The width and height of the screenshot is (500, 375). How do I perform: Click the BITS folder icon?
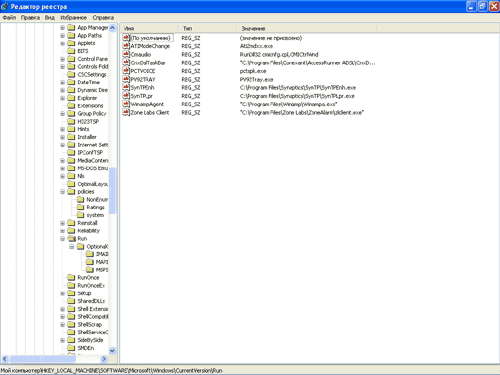[x=71, y=51]
